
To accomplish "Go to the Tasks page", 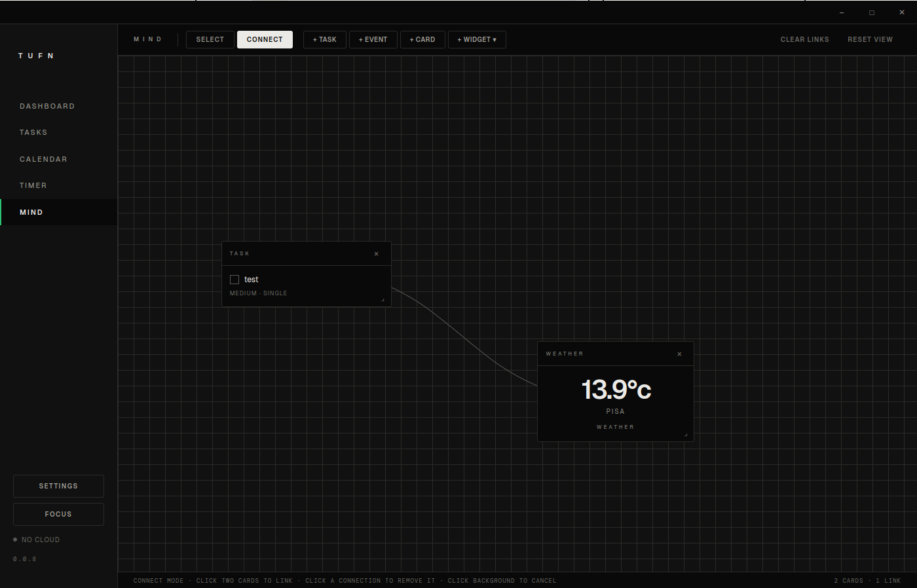I will coord(33,132).
